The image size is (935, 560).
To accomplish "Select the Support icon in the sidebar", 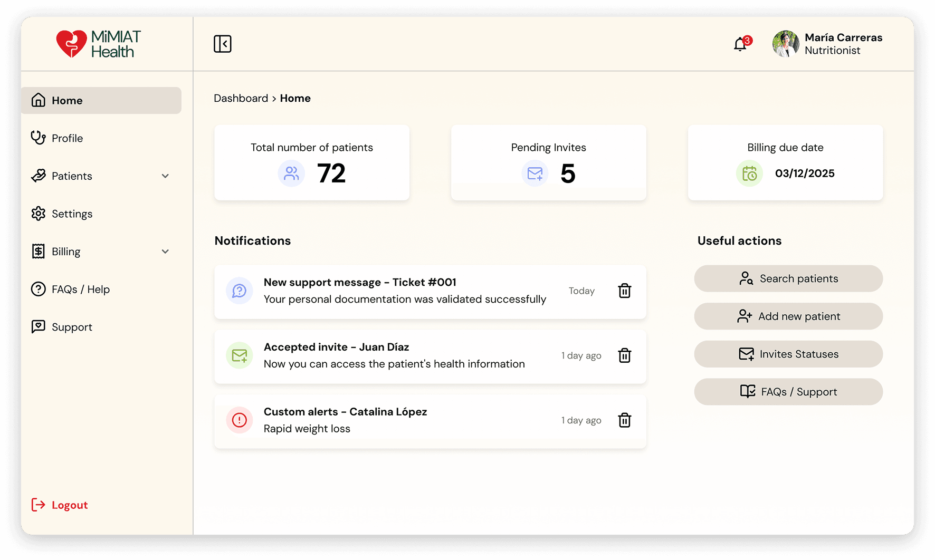I will [x=38, y=327].
